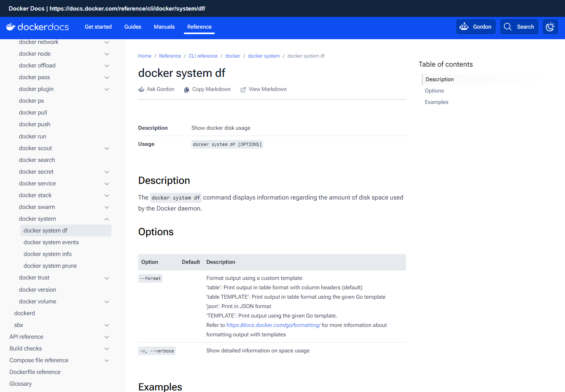Click CLI reference breadcrumb link
Screen dimensions: 565x392
(203, 56)
